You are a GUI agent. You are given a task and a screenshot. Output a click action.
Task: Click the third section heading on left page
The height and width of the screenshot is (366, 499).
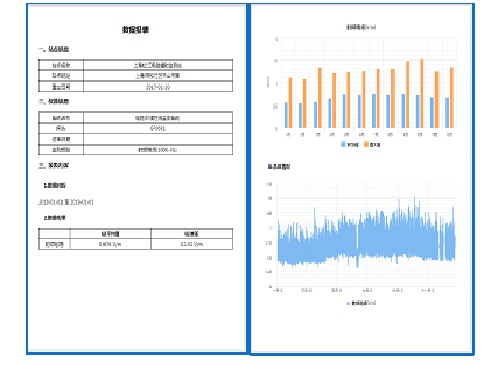(x=54, y=165)
